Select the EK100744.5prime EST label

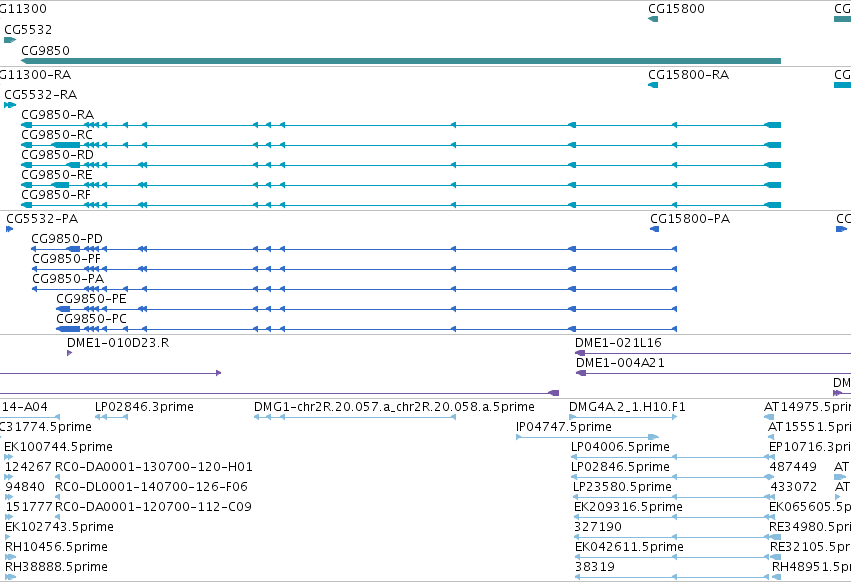click(x=59, y=447)
